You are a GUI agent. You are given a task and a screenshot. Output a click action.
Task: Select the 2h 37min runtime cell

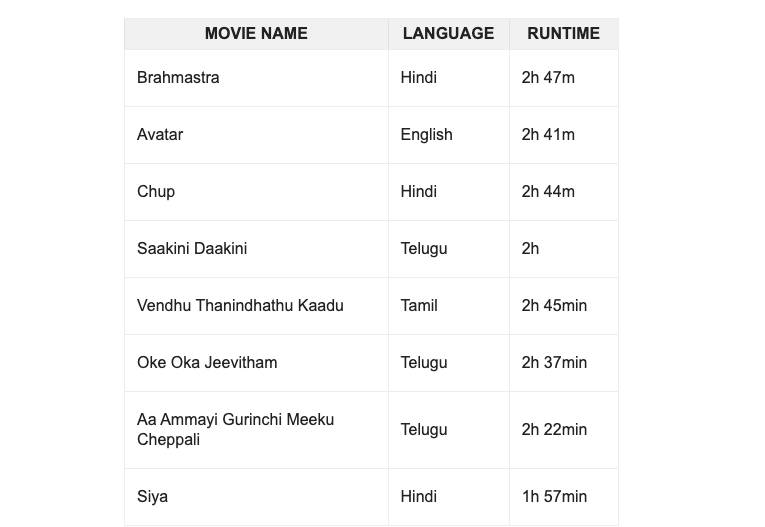coord(554,362)
